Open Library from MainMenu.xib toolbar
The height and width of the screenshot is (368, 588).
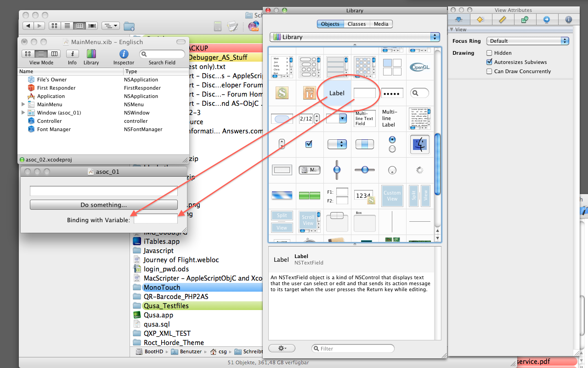91,54
